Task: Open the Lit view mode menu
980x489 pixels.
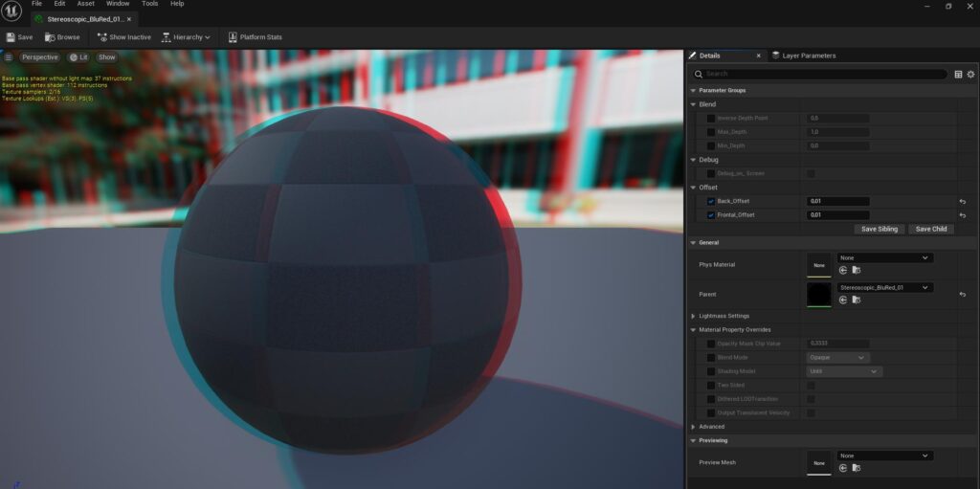Action: pyautogui.click(x=78, y=56)
